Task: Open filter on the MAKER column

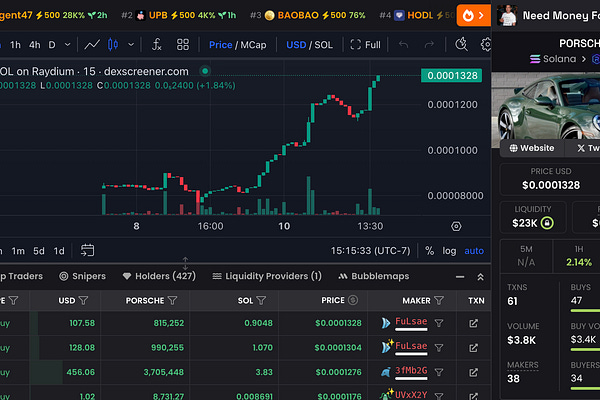Action: click(x=439, y=300)
